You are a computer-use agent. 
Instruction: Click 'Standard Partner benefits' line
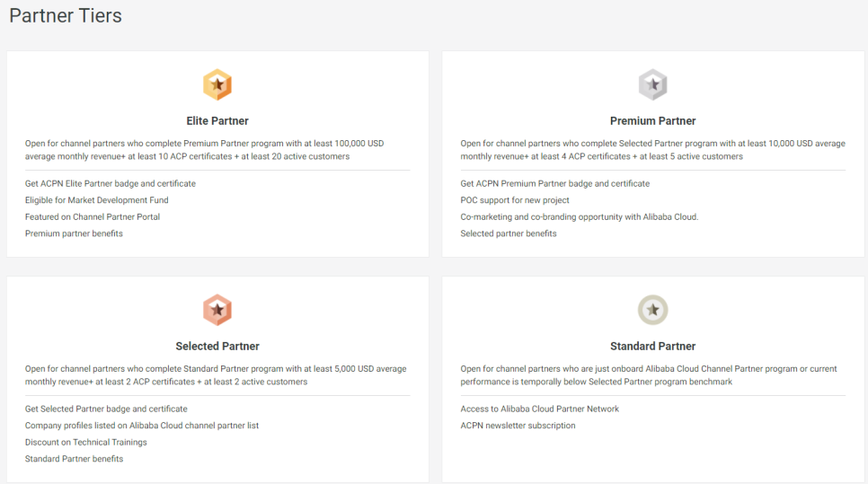(x=75, y=459)
